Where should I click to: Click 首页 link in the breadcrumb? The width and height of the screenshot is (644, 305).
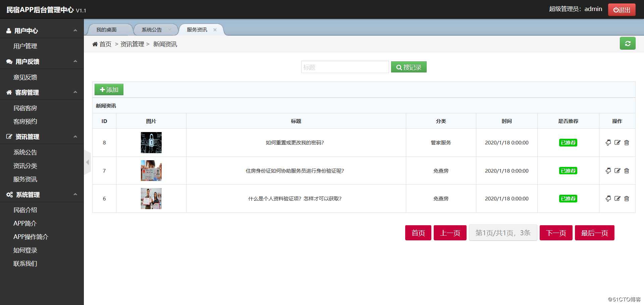click(105, 44)
